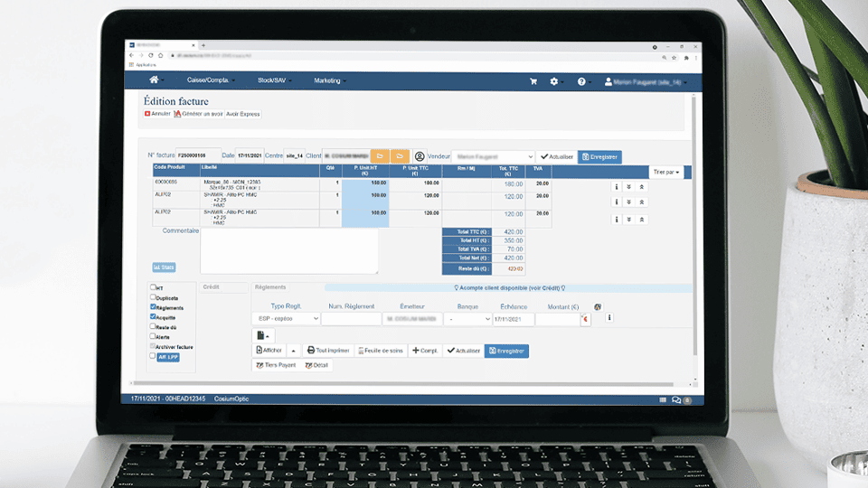868x488 pixels.
Task: Open the shopping cart icon
Action: 533,81
